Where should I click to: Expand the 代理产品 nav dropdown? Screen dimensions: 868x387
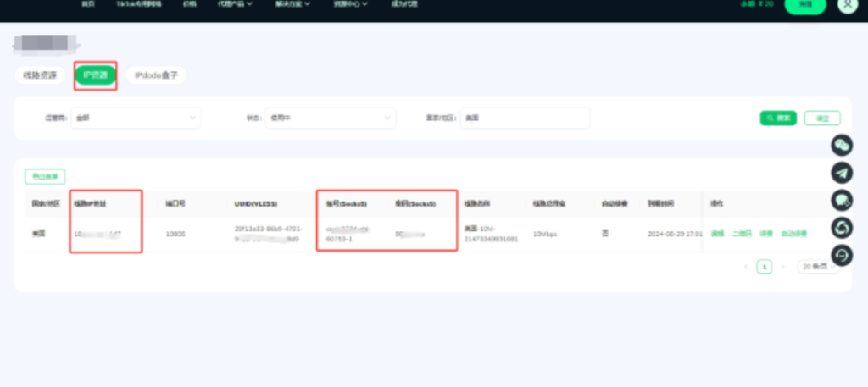click(x=236, y=4)
